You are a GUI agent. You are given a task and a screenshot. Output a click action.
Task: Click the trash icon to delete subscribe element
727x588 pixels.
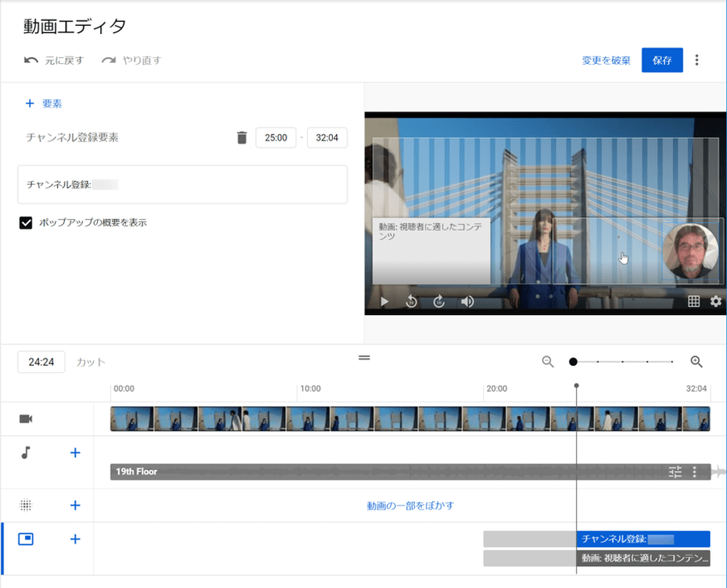point(242,138)
